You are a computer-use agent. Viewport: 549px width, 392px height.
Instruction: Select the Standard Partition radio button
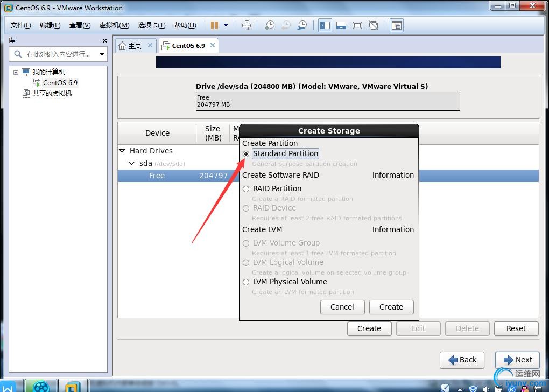[x=246, y=154]
